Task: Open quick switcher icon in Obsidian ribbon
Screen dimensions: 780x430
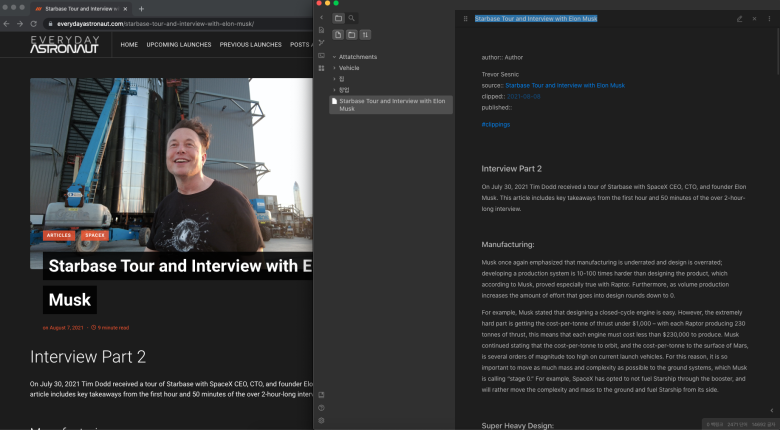Action: (321, 30)
